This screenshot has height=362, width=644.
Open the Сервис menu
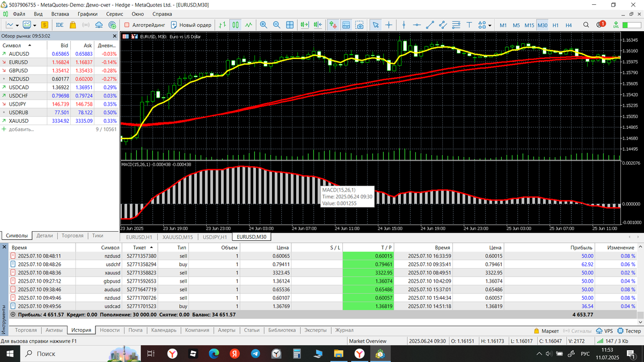115,13
